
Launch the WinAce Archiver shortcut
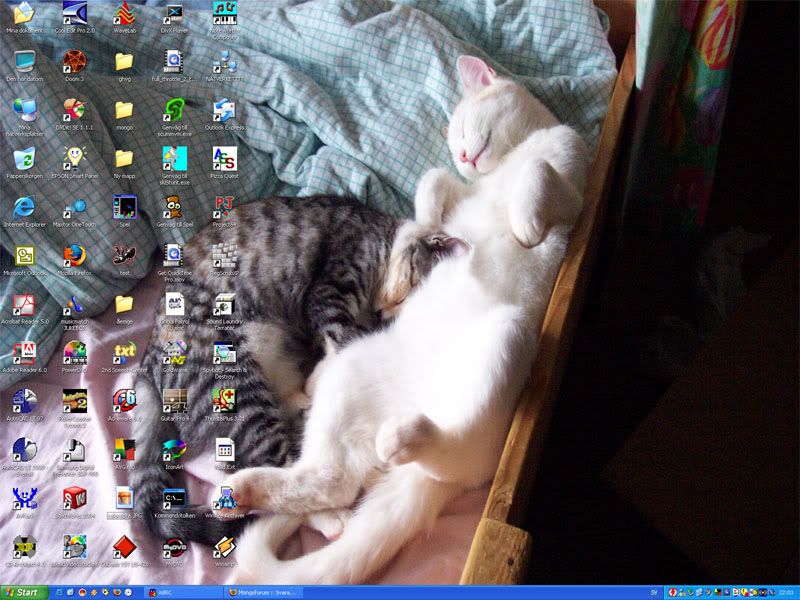click(x=224, y=498)
